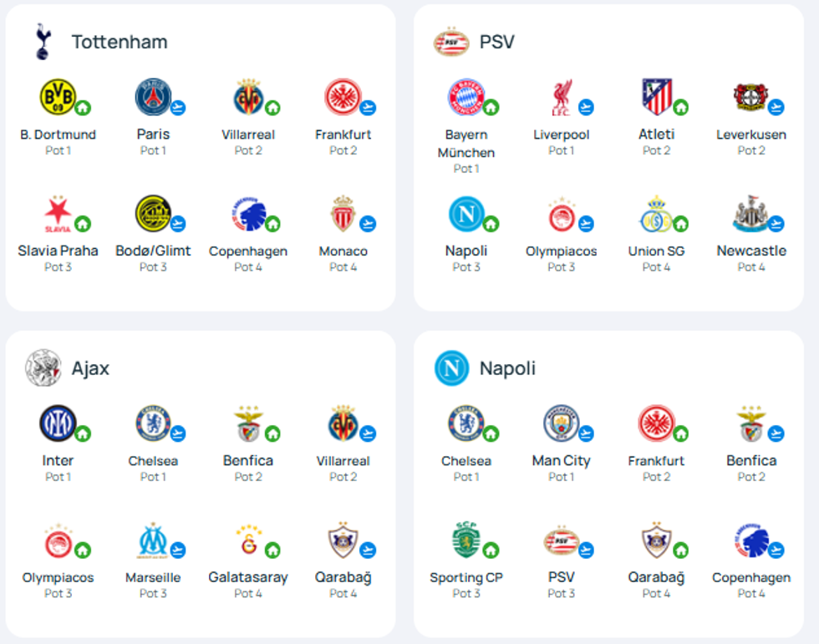Click the blue away plane icon next to Monaco

point(368,224)
